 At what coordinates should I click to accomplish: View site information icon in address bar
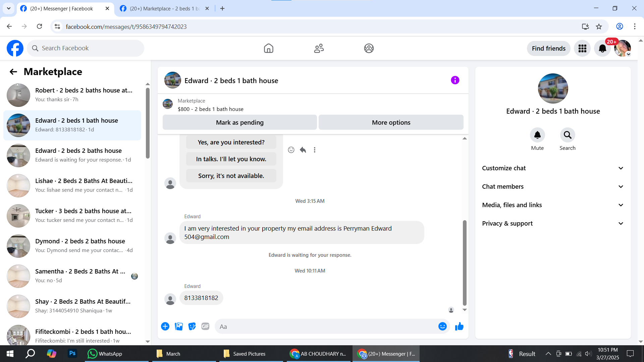tap(57, 26)
